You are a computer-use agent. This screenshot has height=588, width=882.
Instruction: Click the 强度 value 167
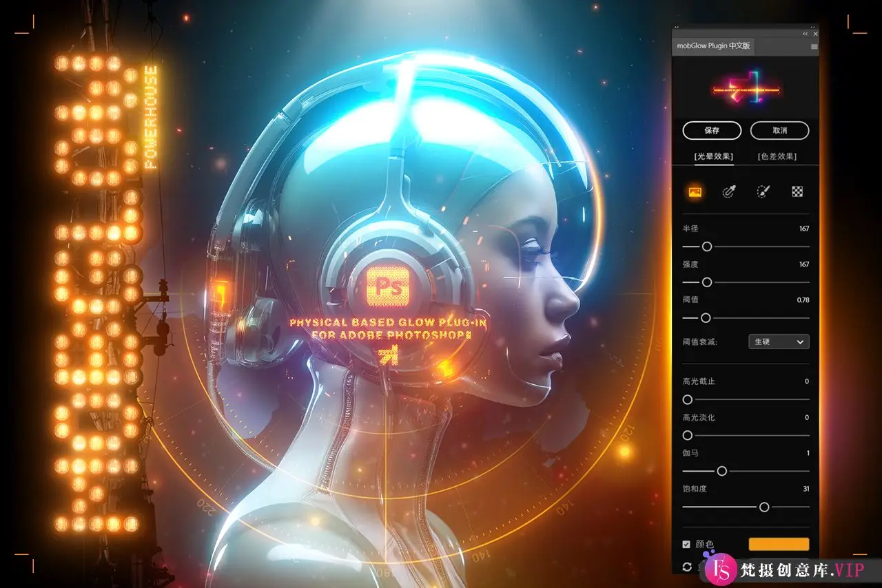point(804,264)
